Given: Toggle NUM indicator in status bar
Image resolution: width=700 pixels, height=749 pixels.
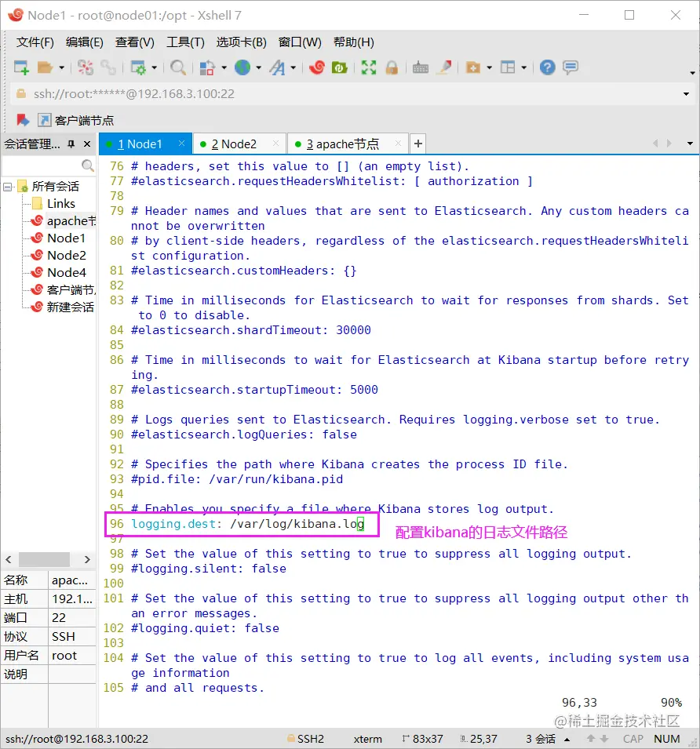Looking at the screenshot, I should 666,739.
